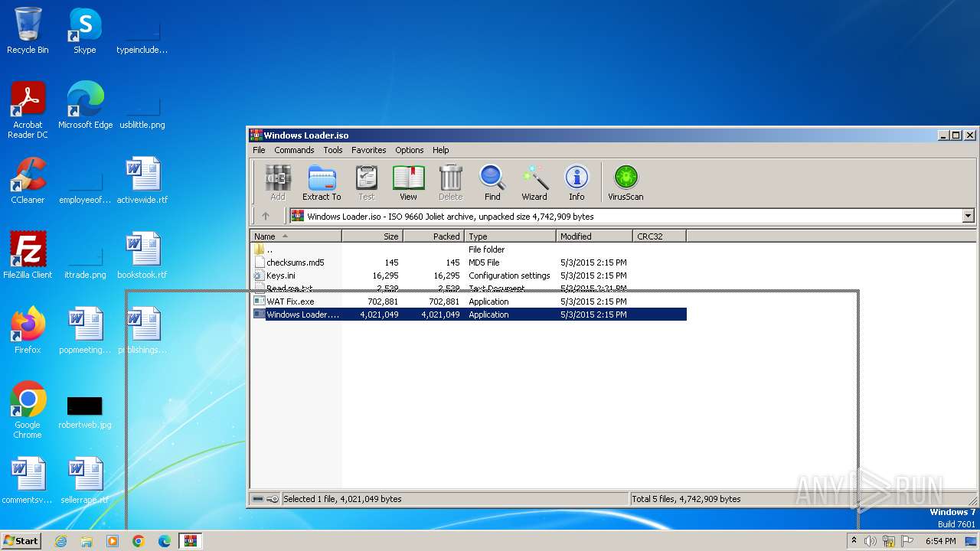The height and width of the screenshot is (551, 980).
Task: Select Windows Loader application row
Action: [x=469, y=315]
